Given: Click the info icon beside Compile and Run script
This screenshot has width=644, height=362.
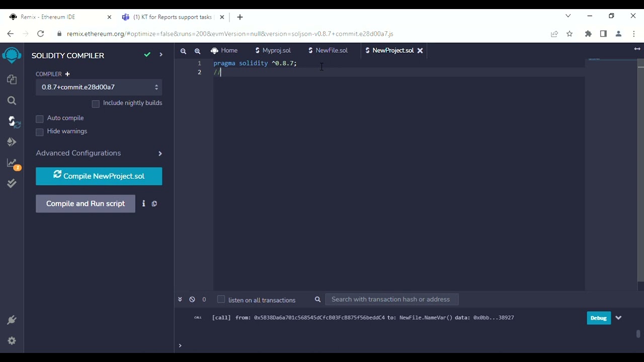Looking at the screenshot, I should point(143,204).
